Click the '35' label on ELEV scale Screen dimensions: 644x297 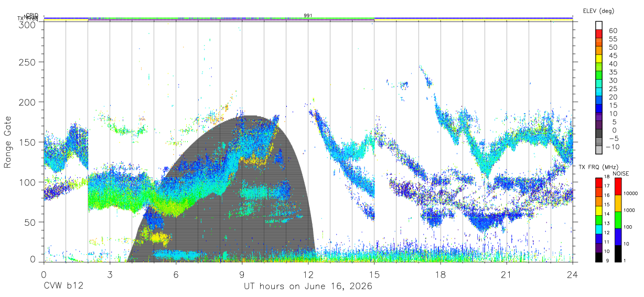613,72
